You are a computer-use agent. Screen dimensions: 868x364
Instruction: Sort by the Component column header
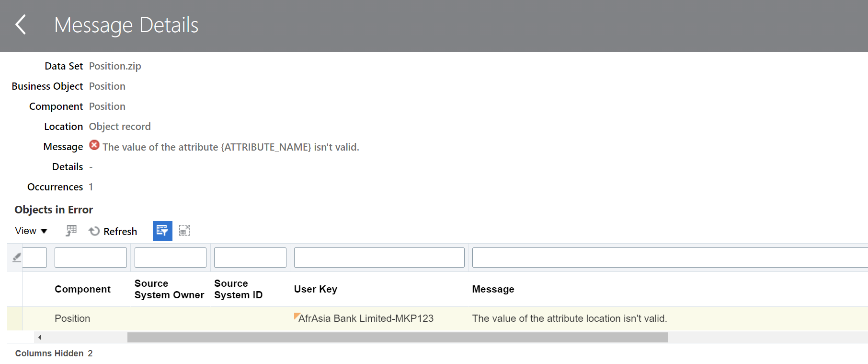[82, 289]
